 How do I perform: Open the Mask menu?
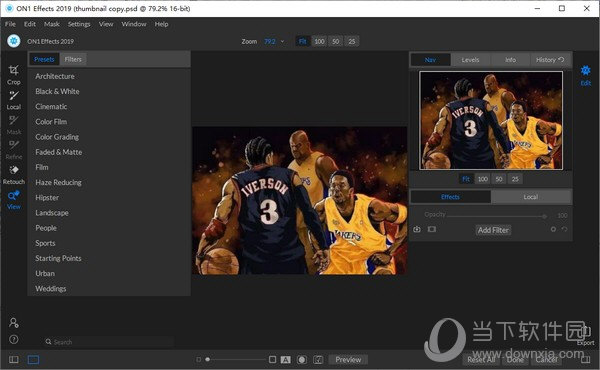[52, 24]
